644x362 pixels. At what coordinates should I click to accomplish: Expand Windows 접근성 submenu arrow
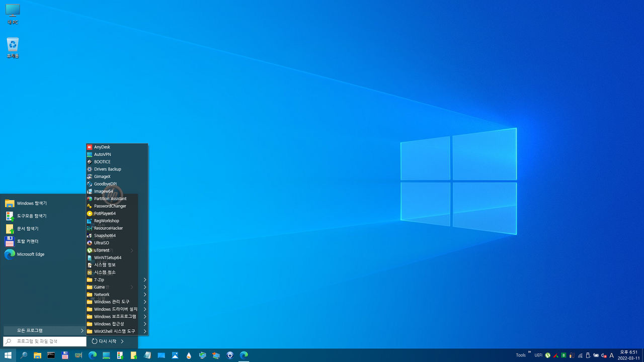pyautogui.click(x=145, y=324)
